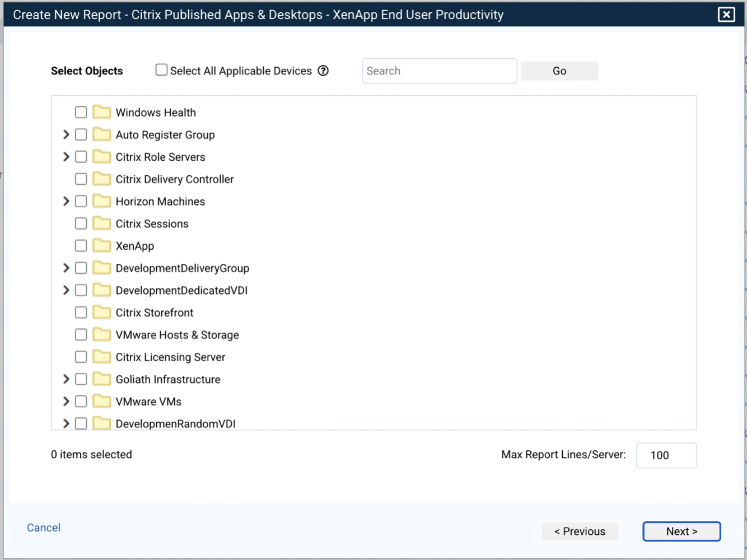The height and width of the screenshot is (560, 747).
Task: Tick the Auto Register Group checkbox
Action: tap(81, 134)
